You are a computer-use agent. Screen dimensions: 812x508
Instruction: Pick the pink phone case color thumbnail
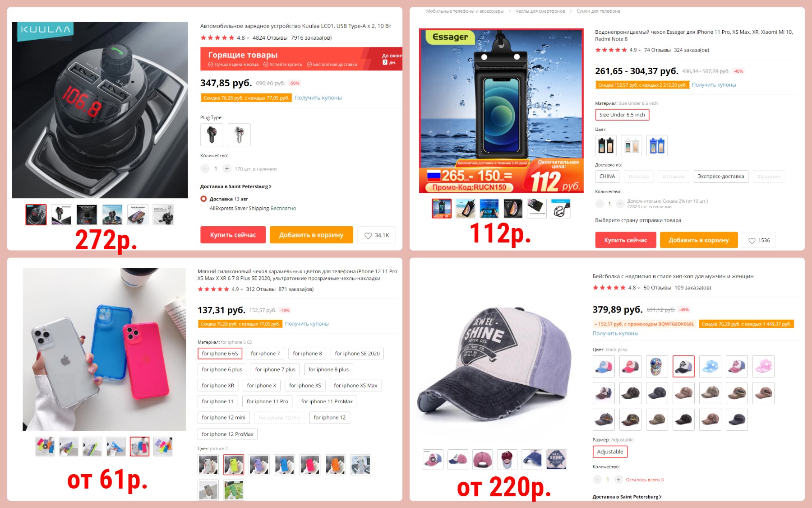point(310,465)
